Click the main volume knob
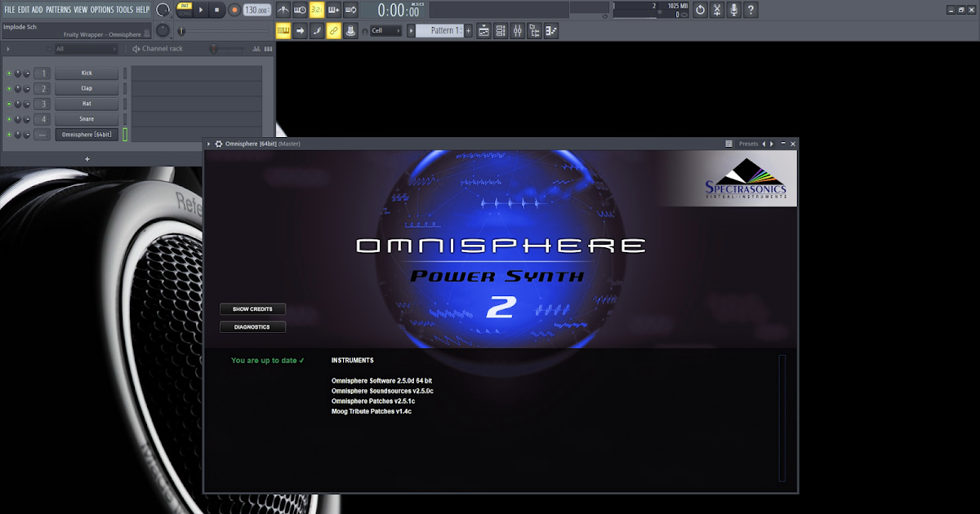Viewport: 980px width, 514px height. [x=163, y=10]
